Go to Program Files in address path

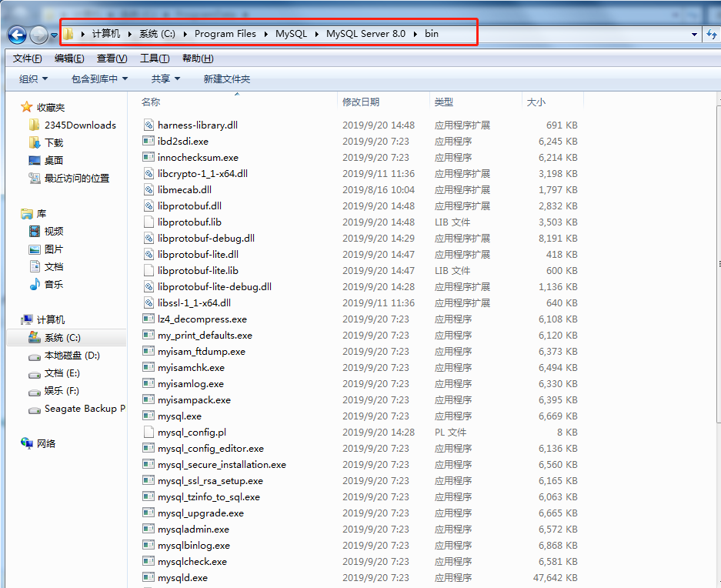[225, 34]
